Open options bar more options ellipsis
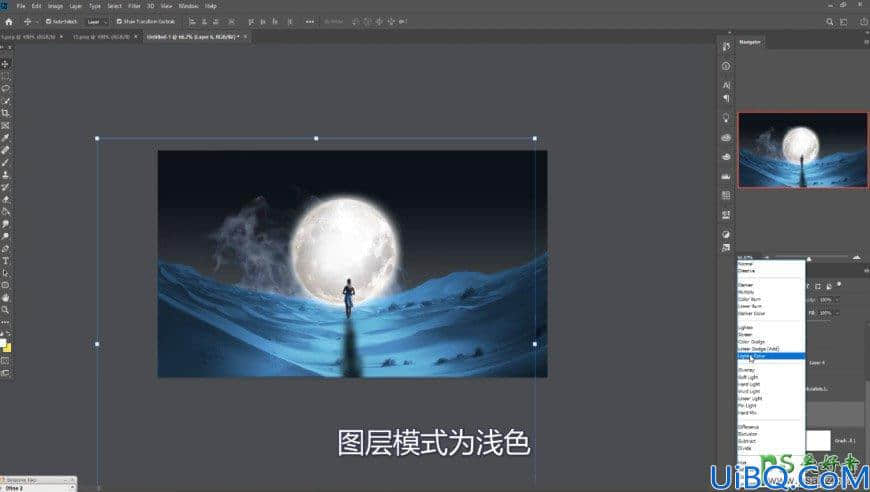Image resolution: width=870 pixels, height=492 pixels. click(x=310, y=22)
